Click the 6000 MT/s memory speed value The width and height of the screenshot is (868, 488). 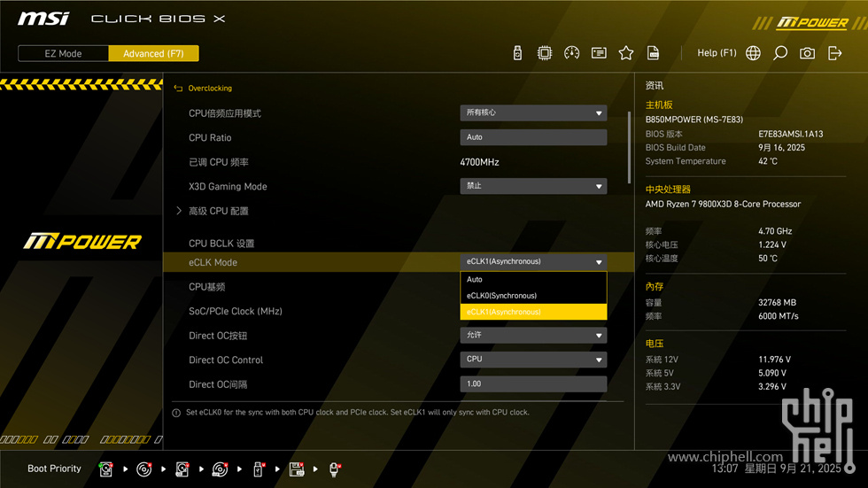(x=779, y=316)
